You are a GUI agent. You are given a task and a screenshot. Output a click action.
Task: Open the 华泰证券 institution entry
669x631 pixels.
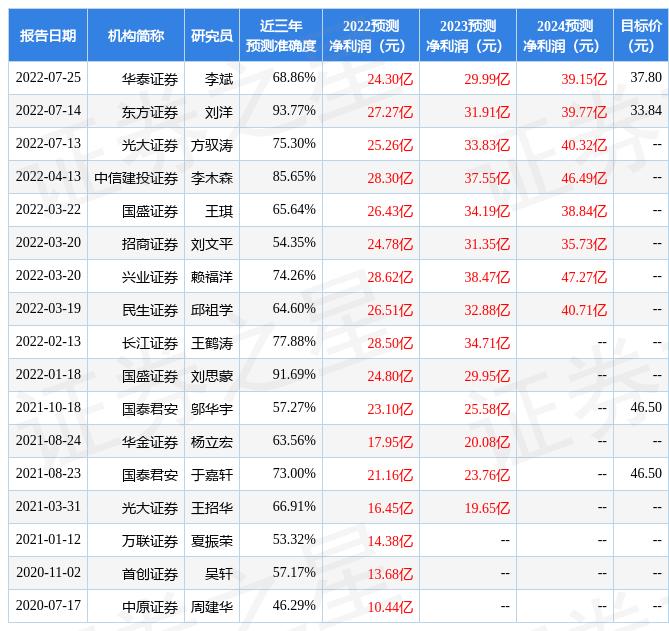(x=150, y=78)
